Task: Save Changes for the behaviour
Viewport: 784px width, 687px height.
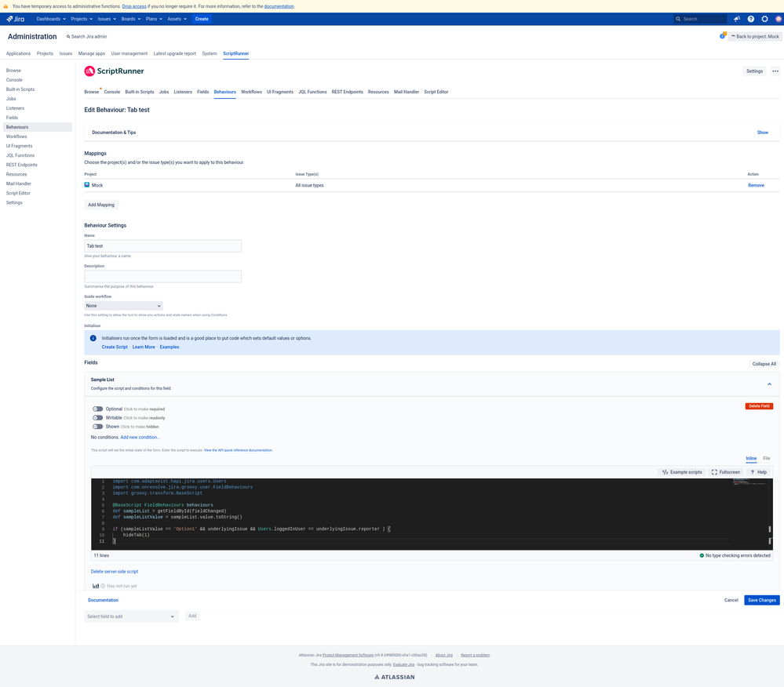Action: tap(760, 600)
